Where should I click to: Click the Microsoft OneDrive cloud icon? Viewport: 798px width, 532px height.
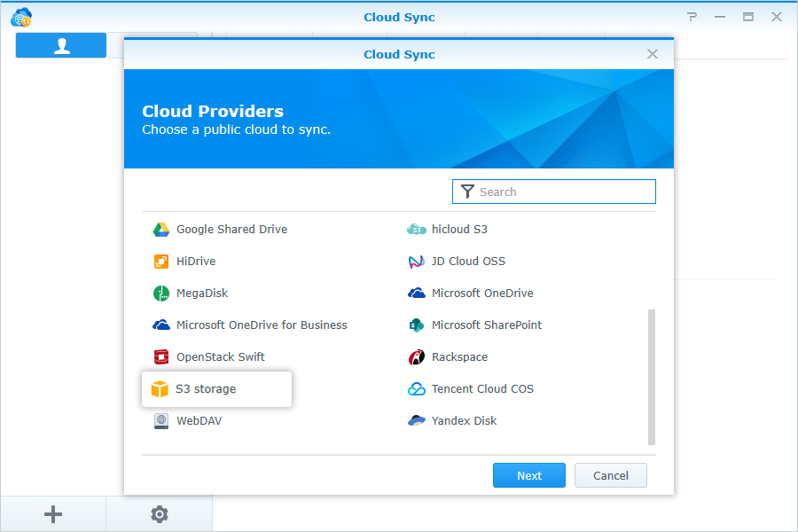417,293
